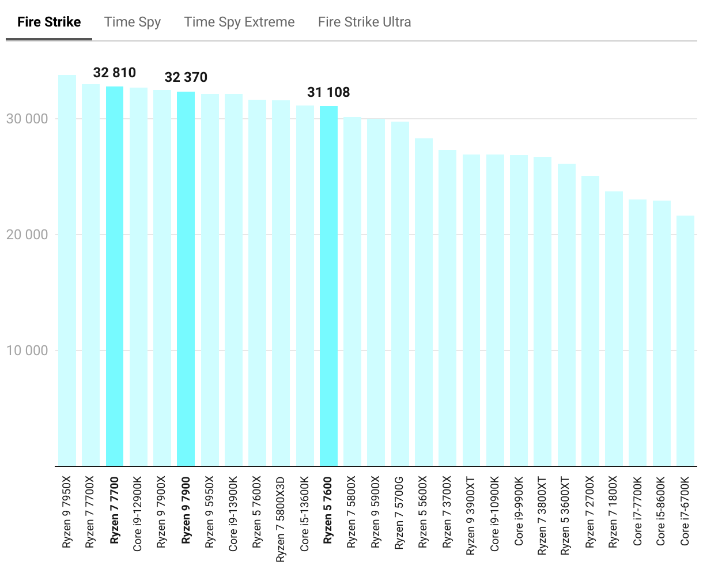The image size is (703, 588).
Task: Click the Core i7-6700K bar
Action: (685, 340)
